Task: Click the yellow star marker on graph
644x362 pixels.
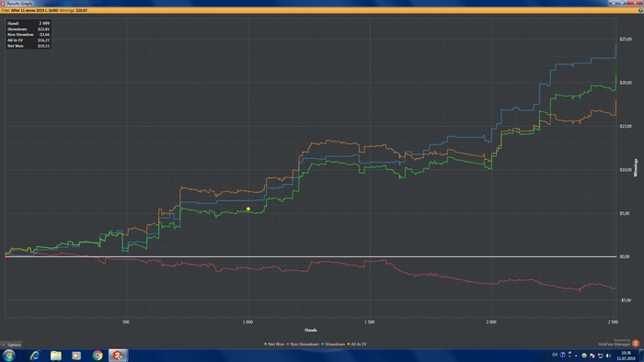Action: (248, 209)
